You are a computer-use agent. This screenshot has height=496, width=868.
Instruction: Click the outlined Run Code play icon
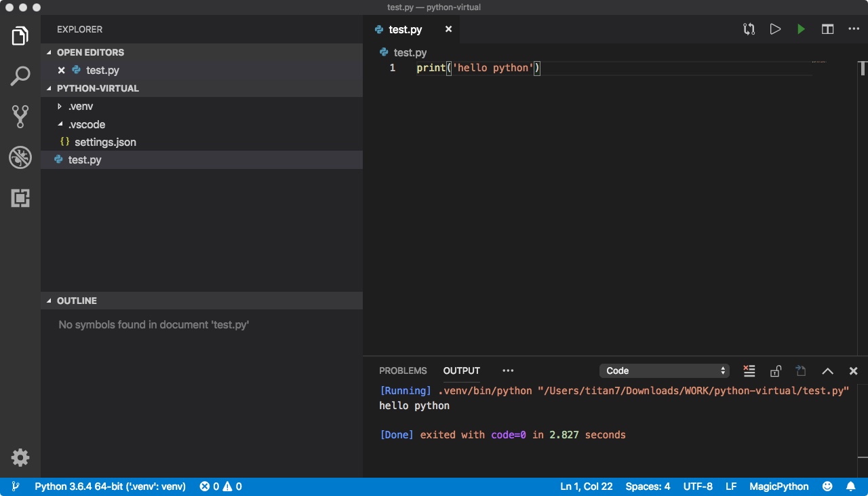775,29
